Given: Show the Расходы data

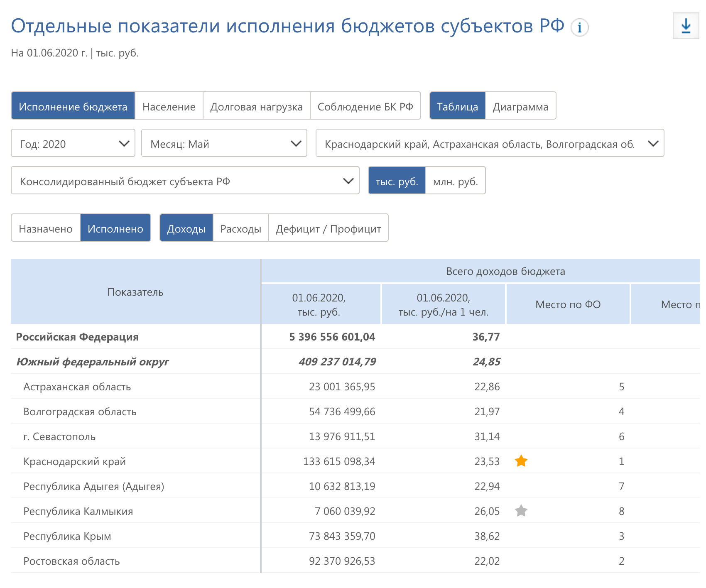Looking at the screenshot, I should [240, 228].
